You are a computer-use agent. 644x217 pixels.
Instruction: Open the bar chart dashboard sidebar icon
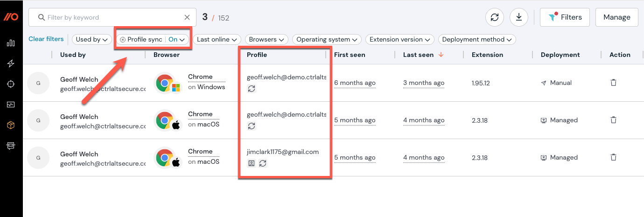pyautogui.click(x=11, y=43)
